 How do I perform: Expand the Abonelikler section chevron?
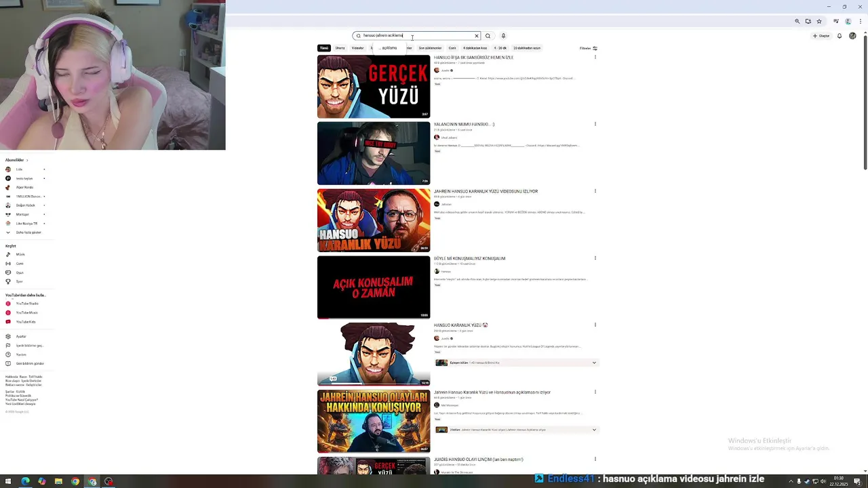click(x=27, y=160)
